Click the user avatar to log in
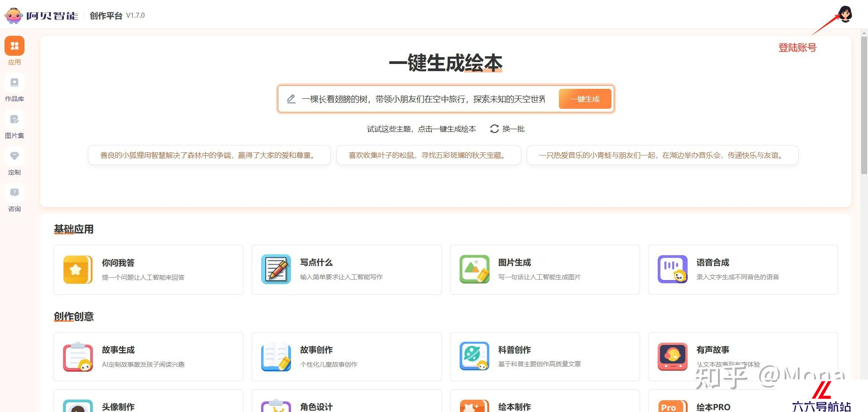 pos(844,14)
